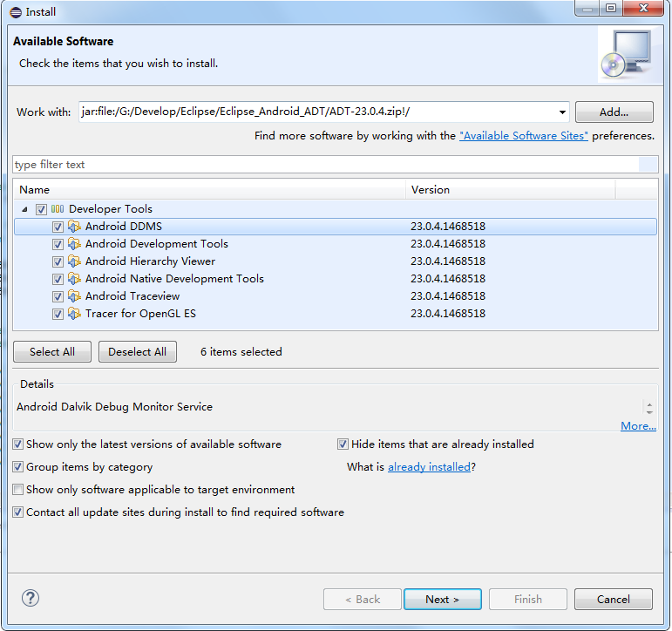This screenshot has width=672, height=631.
Task: Click the Add... button
Action: tap(614, 112)
